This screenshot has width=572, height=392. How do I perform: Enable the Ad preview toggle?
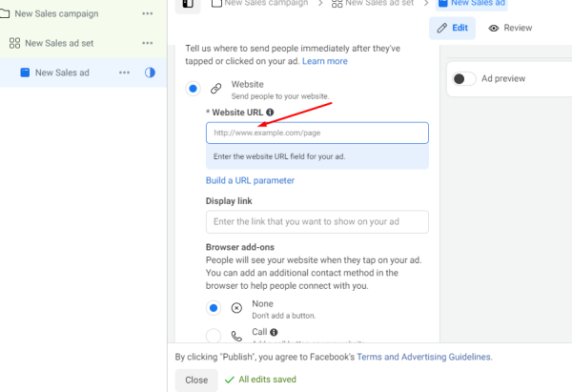[464, 78]
